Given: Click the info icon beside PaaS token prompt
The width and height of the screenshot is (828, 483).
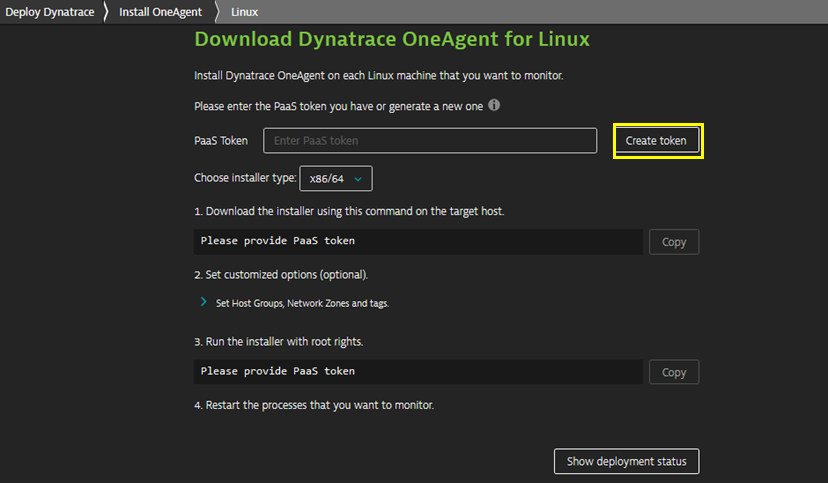Looking at the screenshot, I should pos(494,105).
